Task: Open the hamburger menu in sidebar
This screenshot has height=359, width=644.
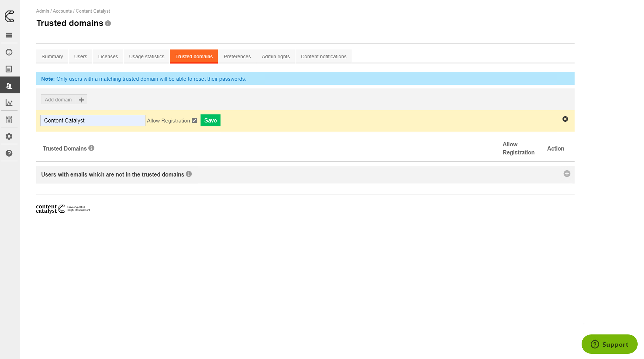Action: pos(9,35)
